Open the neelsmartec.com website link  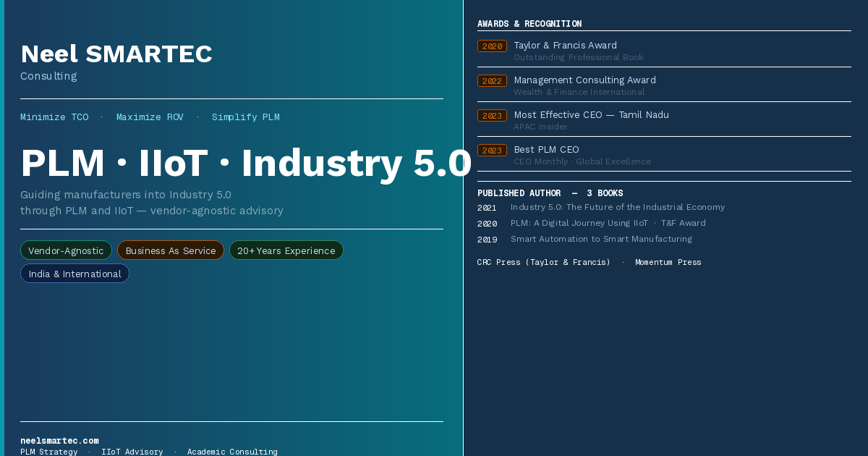[59, 440]
